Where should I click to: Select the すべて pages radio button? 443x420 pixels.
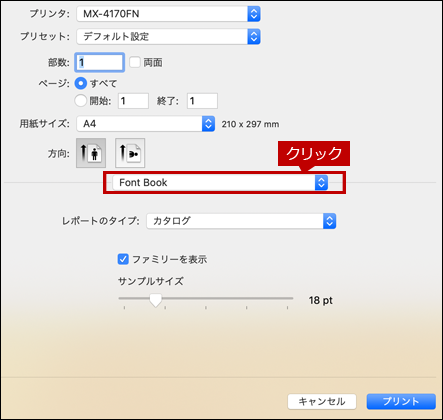(x=81, y=83)
